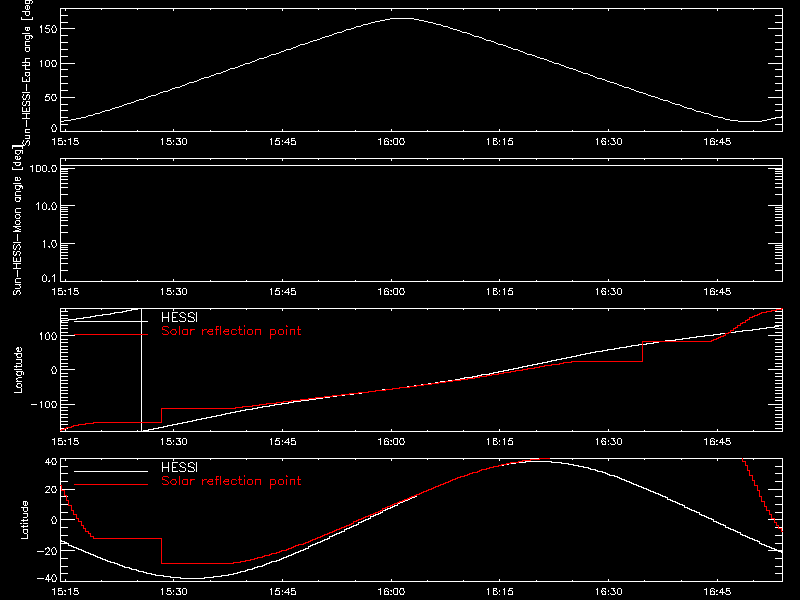800x600 pixels.
Task: Click the flat Sun-HESSI-Moon angle line
Action: coord(421,165)
